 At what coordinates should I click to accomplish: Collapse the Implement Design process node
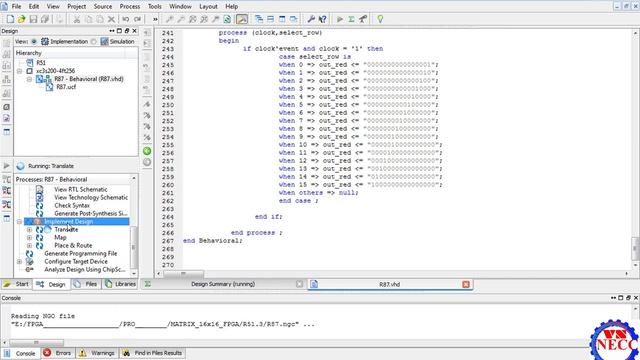(x=19, y=222)
